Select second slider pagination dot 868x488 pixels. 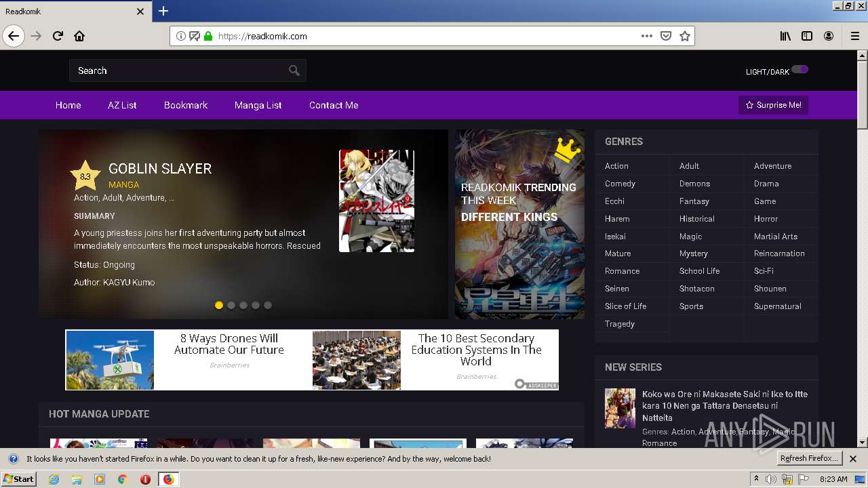pyautogui.click(x=231, y=305)
